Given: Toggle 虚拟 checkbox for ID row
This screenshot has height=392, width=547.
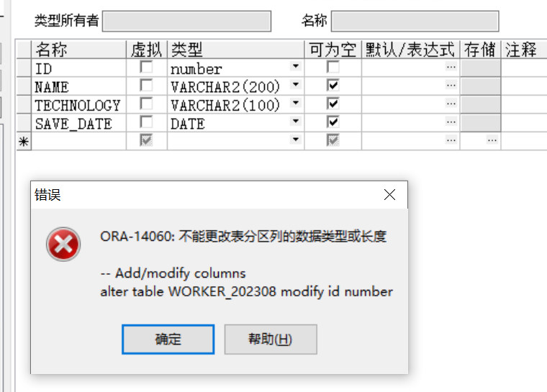Looking at the screenshot, I should pos(146,67).
